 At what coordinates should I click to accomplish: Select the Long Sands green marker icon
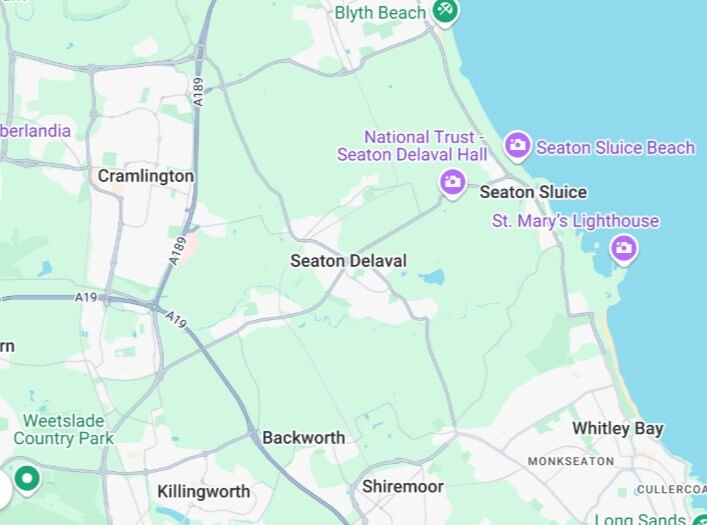(699, 520)
